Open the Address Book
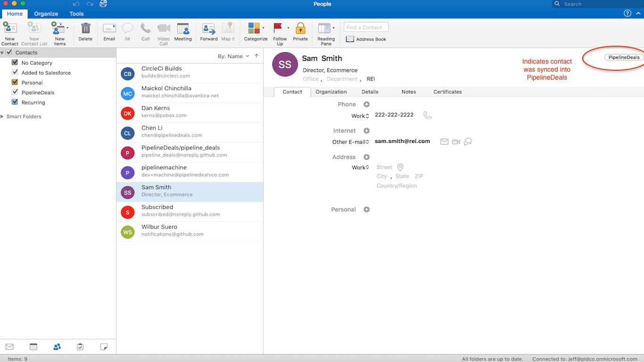This screenshot has height=362, width=644. coord(366,39)
